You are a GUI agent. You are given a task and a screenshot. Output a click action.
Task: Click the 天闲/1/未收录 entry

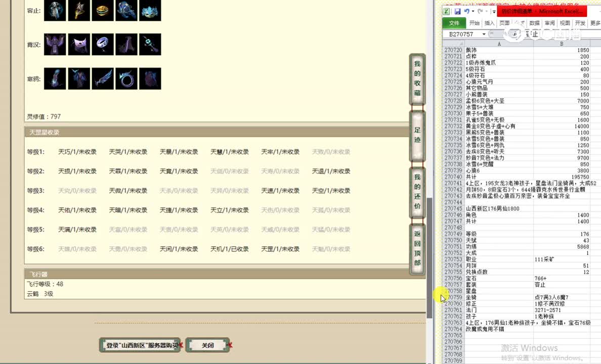click(x=179, y=249)
